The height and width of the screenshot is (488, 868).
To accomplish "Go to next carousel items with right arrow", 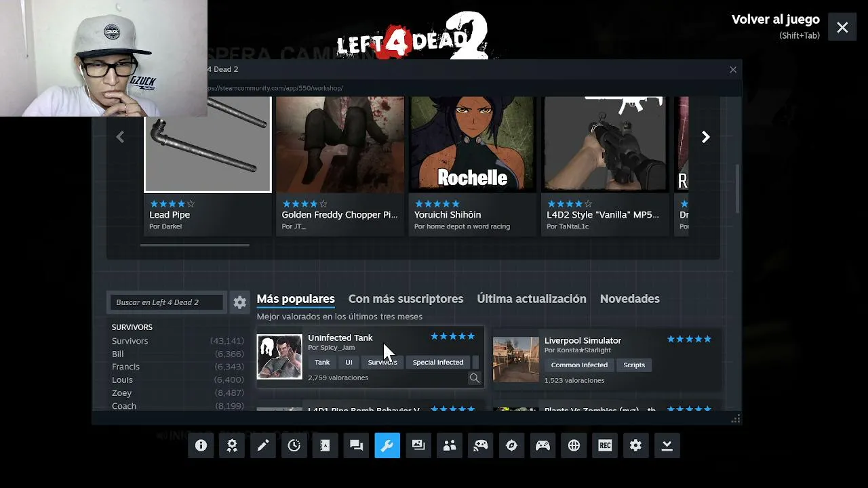I will (706, 137).
